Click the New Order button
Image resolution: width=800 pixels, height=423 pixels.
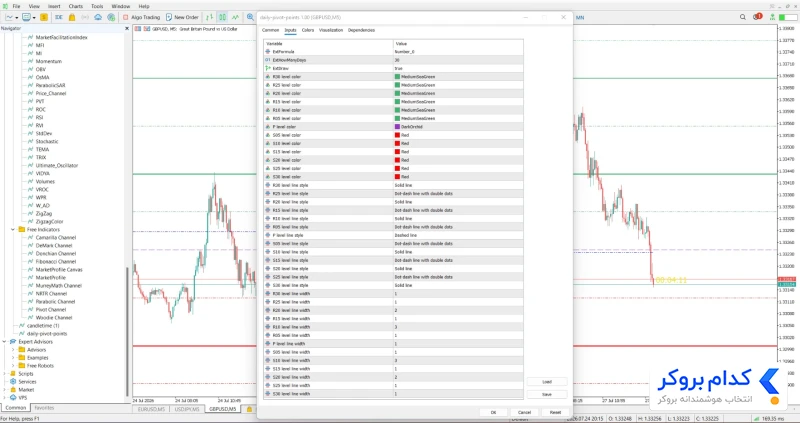click(182, 17)
